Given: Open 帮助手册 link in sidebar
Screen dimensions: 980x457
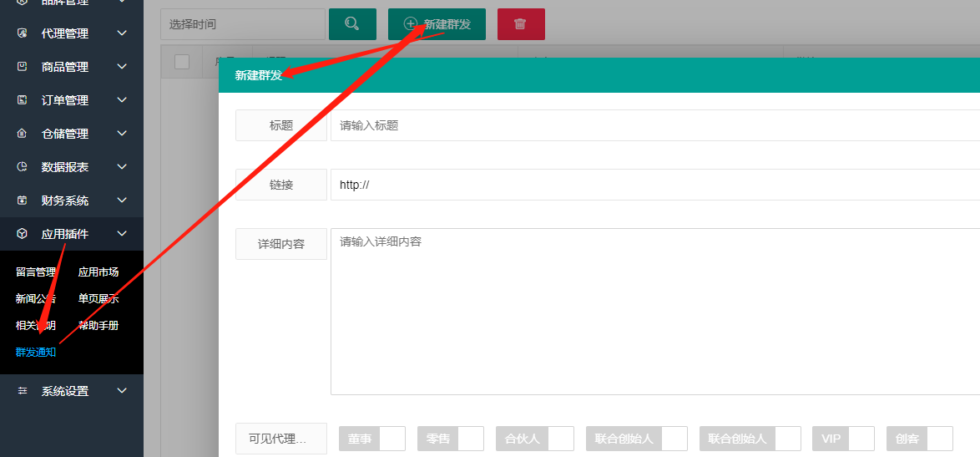Looking at the screenshot, I should click(x=99, y=326).
